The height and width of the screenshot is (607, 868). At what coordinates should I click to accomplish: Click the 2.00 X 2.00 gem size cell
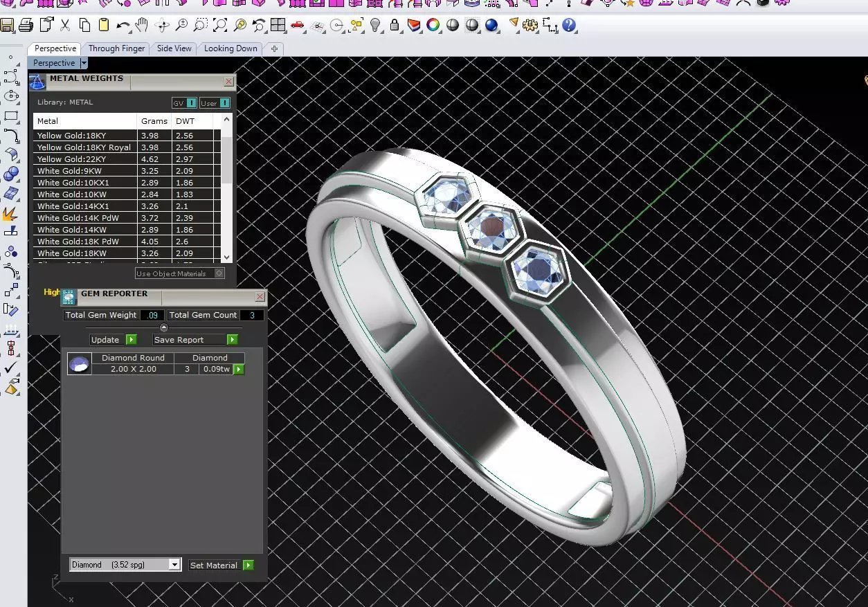click(134, 370)
